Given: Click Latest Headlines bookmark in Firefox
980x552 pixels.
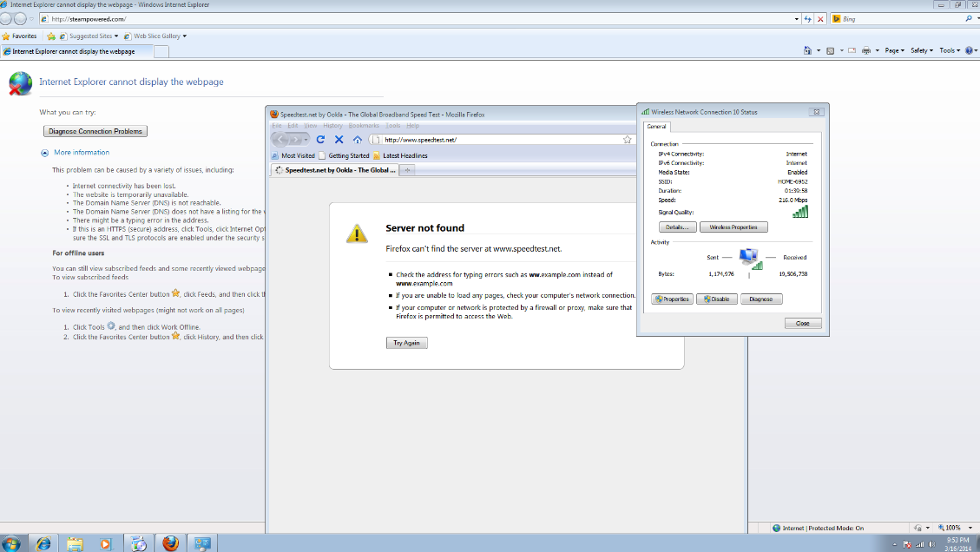Looking at the screenshot, I should [400, 155].
